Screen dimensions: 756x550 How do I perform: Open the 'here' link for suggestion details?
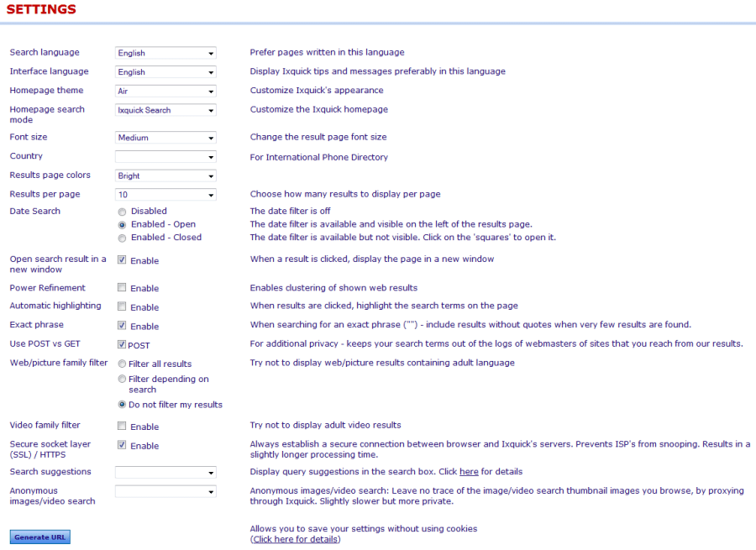469,472
